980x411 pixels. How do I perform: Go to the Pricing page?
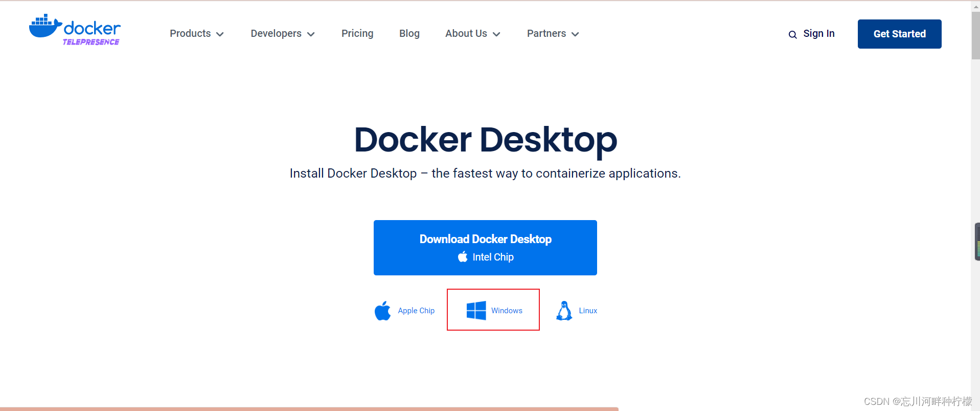(357, 34)
